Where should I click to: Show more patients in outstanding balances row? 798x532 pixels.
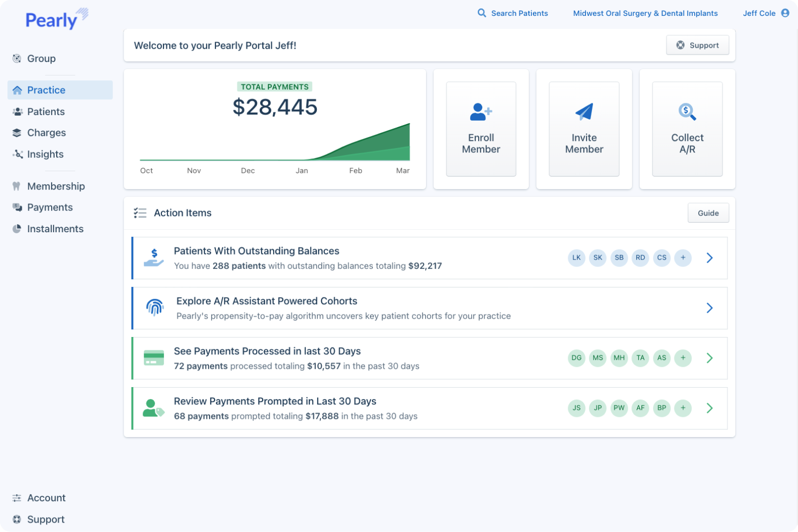click(x=683, y=258)
